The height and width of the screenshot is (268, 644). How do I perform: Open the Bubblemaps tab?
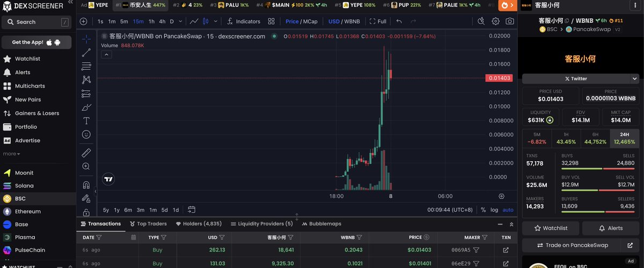pos(321,223)
